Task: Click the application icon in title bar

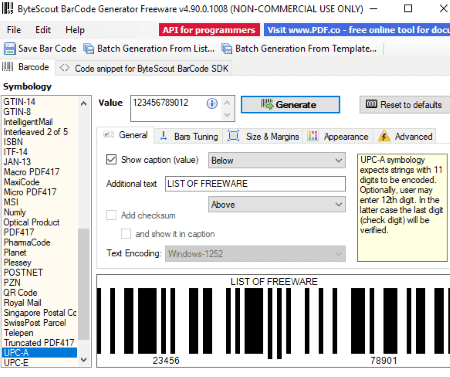Action: pyautogui.click(x=7, y=8)
